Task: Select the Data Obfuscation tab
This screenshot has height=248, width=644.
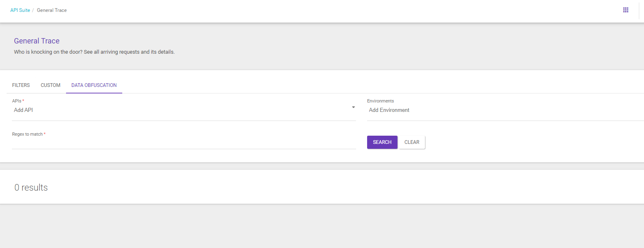Action: [94, 85]
